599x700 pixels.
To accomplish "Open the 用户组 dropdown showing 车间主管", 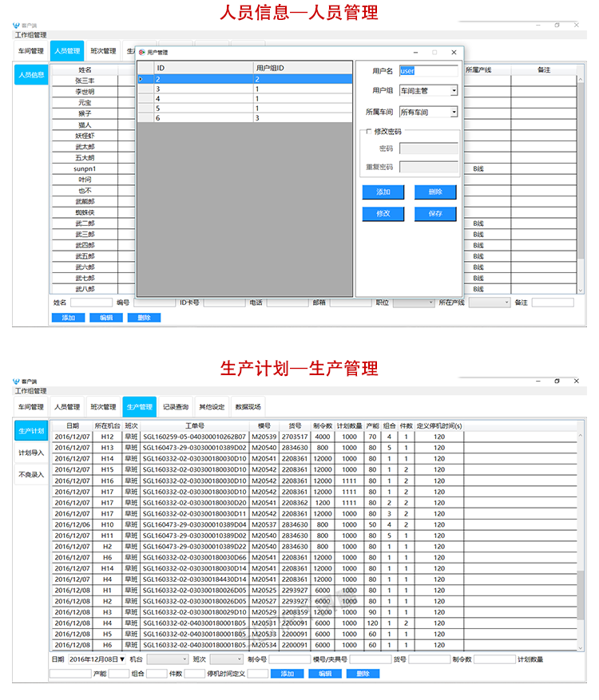I will point(454,91).
